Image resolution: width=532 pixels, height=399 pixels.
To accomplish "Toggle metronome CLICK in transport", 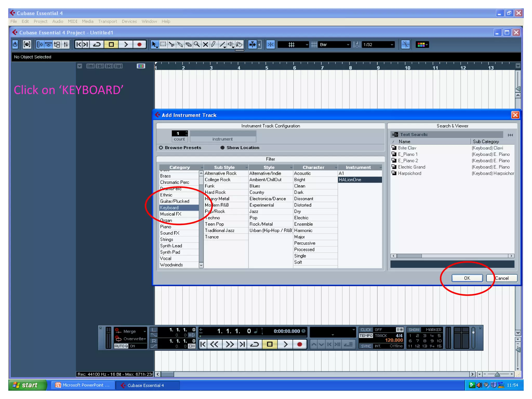I will 366,330.
